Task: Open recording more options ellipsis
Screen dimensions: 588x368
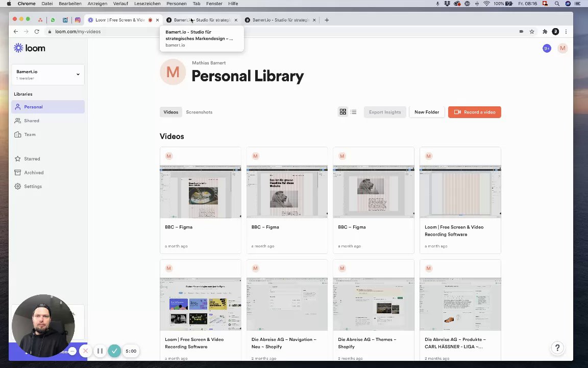Action: coord(72,352)
